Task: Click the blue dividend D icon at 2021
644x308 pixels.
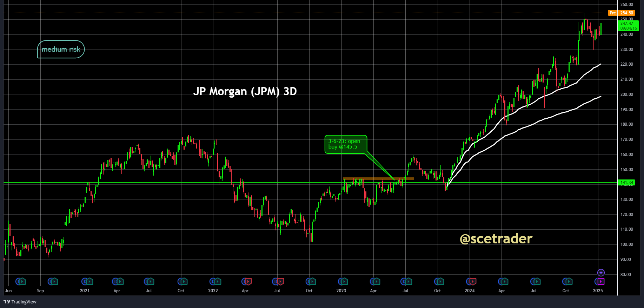Action: (85, 281)
